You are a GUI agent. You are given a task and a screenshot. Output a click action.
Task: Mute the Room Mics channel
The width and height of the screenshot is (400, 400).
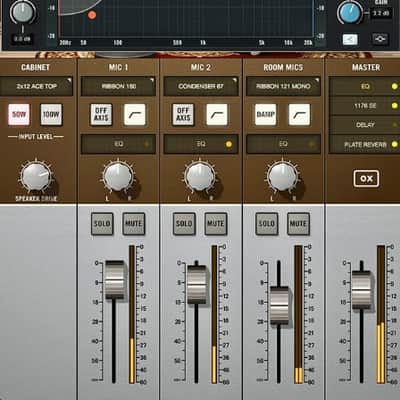coord(298,224)
